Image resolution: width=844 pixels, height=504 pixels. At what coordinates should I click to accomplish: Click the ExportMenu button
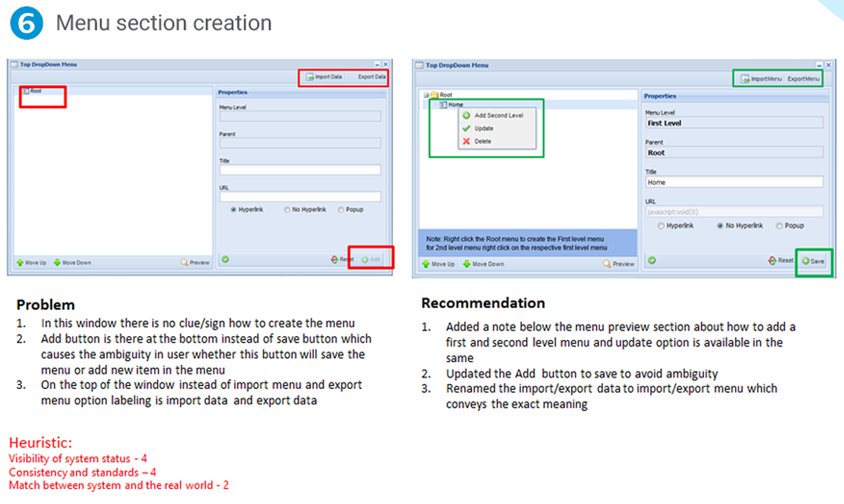(x=803, y=79)
